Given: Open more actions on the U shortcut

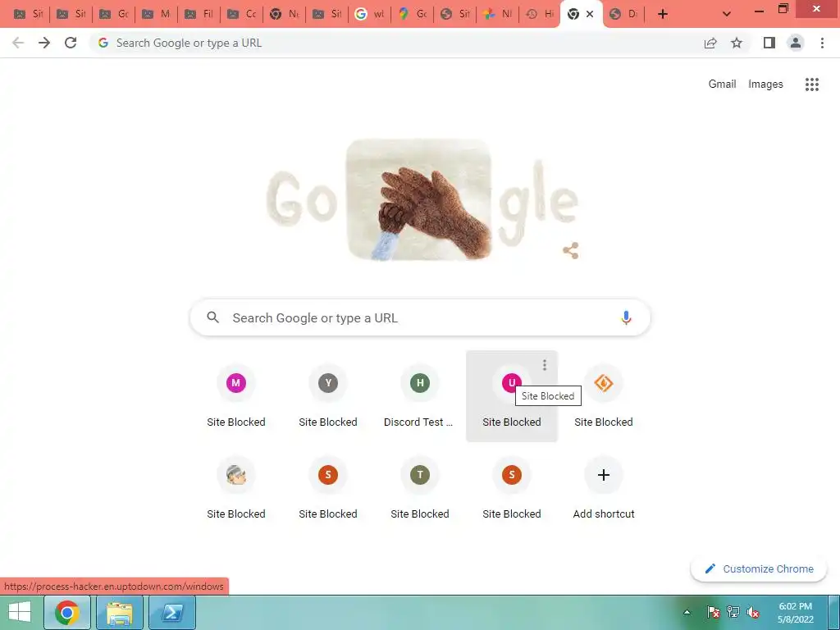Looking at the screenshot, I should pos(545,365).
